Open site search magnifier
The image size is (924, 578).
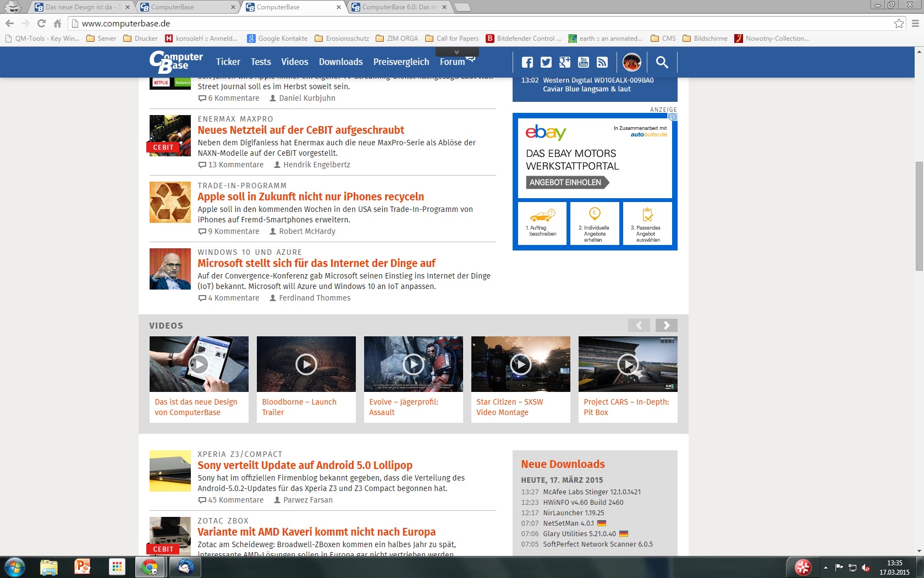(662, 62)
